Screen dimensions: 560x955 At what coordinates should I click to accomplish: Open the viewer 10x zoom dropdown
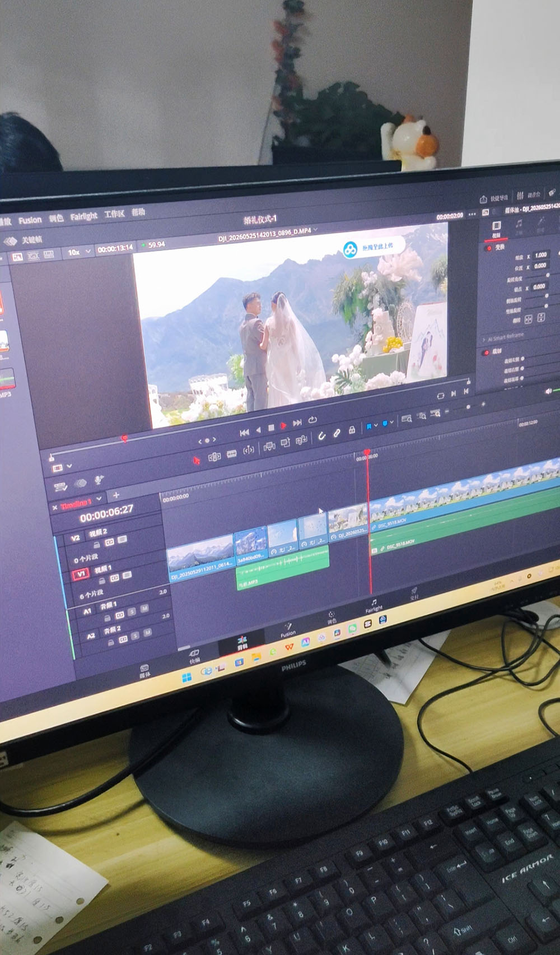pyautogui.click(x=79, y=252)
